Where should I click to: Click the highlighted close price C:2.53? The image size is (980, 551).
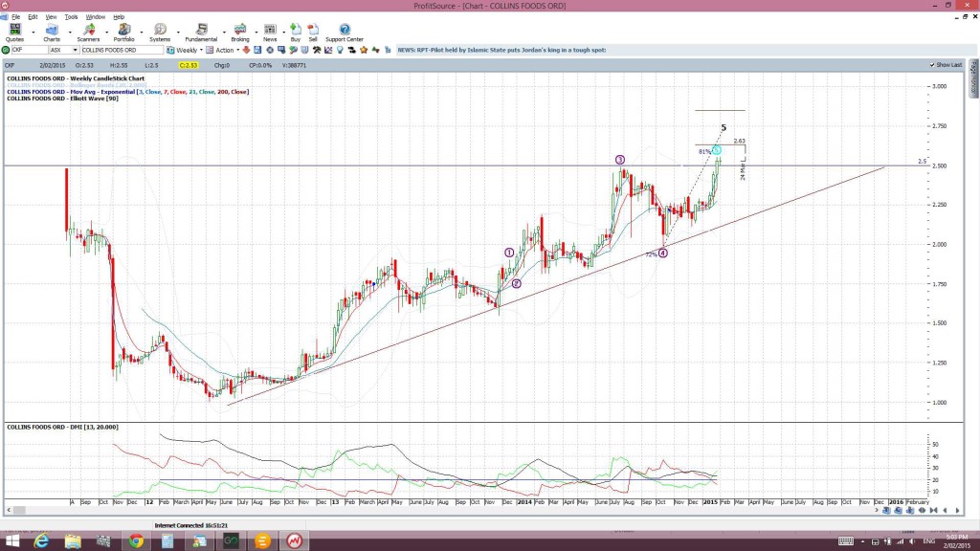click(189, 65)
